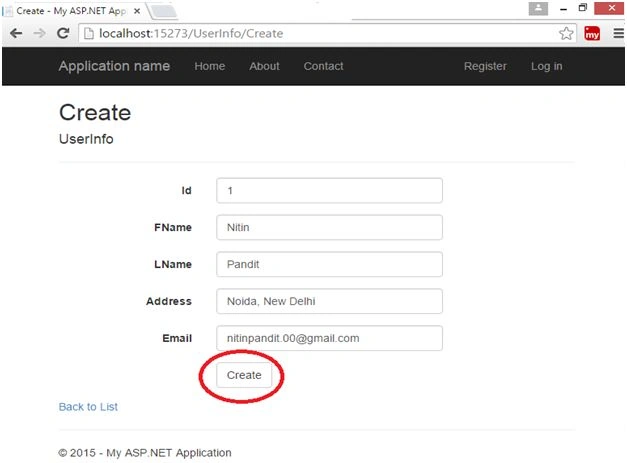Follow the Back to List link
Screen dimensions: 627x463
[x=88, y=407]
